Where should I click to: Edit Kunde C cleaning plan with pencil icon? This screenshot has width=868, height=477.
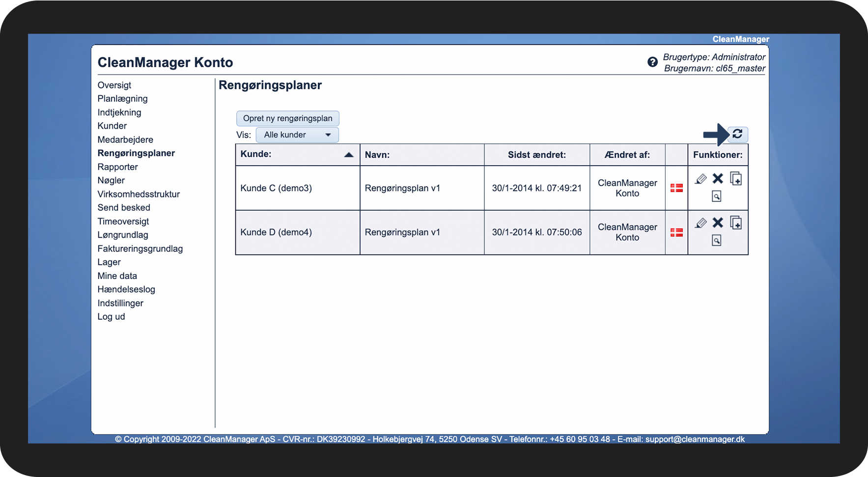(701, 179)
